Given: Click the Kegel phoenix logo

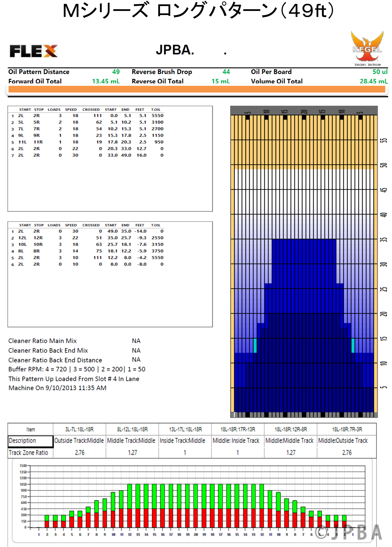Looking at the screenshot, I should pyautogui.click(x=367, y=48).
